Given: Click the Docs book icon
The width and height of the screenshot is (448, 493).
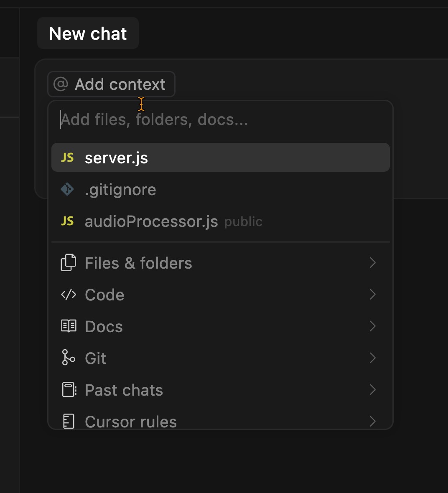Looking at the screenshot, I should pos(69,326).
